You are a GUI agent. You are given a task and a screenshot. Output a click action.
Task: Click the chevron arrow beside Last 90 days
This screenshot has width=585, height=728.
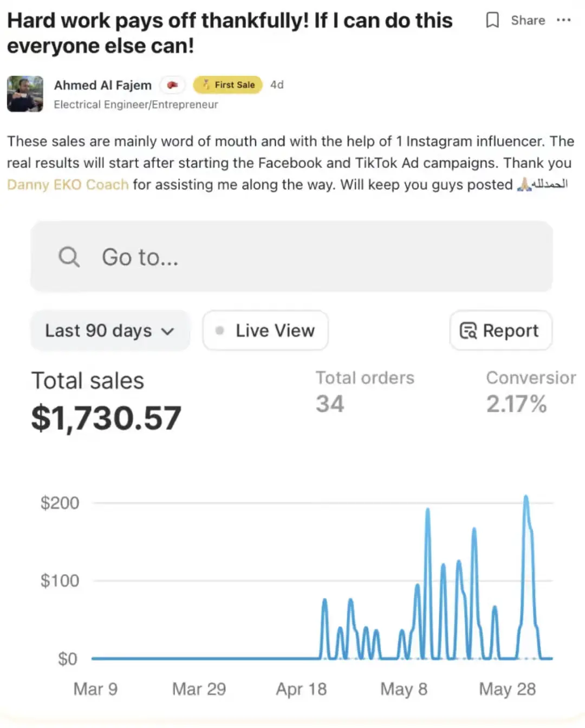(168, 331)
